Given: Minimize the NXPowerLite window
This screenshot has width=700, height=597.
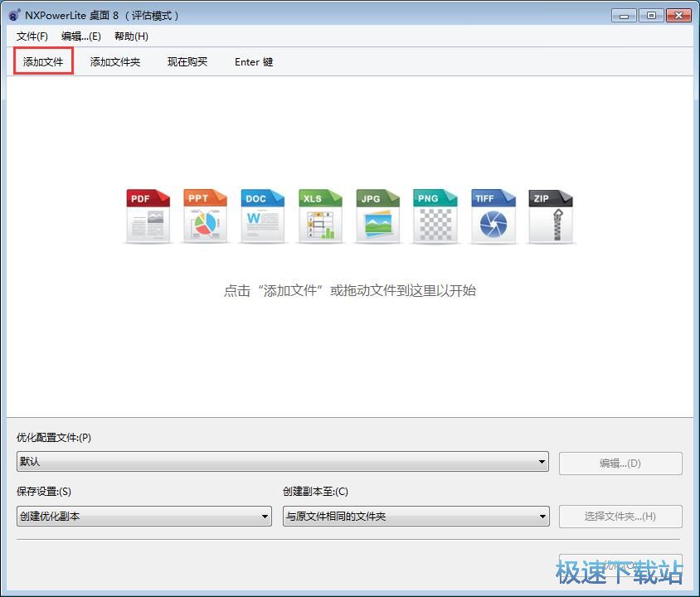Looking at the screenshot, I should [x=624, y=16].
